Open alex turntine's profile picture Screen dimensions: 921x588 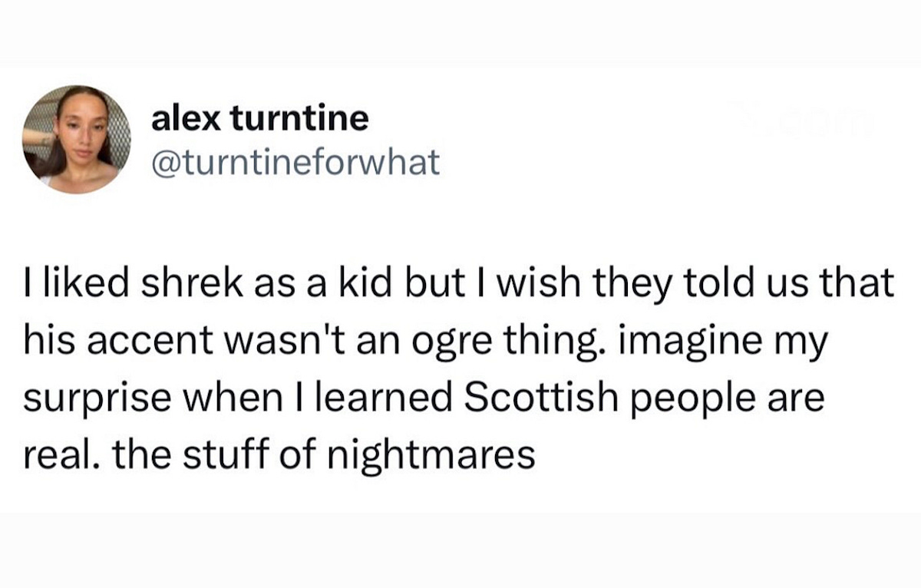[x=77, y=139]
